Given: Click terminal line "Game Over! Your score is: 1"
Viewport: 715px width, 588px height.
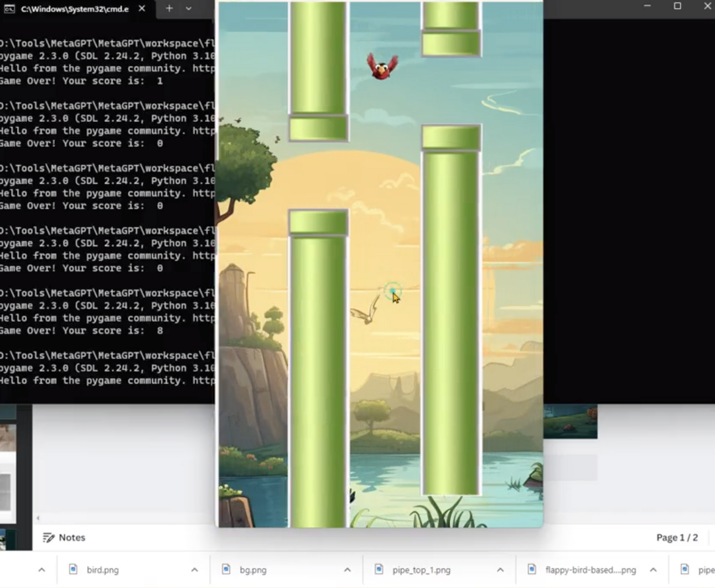Looking at the screenshot, I should click(x=81, y=81).
